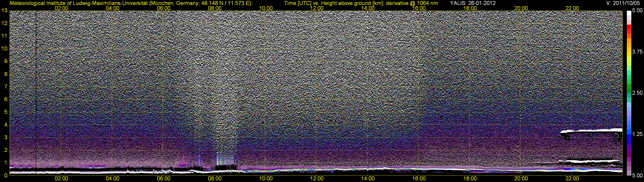Click the 14:00 label on the top time axis
Viewport: 644px width, 182px height.
click(x=368, y=8)
